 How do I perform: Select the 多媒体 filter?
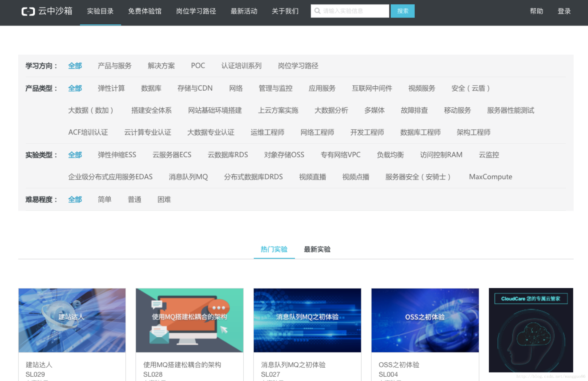374,110
